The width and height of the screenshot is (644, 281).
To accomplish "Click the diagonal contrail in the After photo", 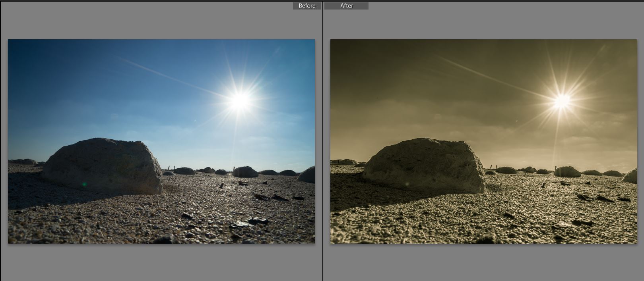I will [489, 76].
